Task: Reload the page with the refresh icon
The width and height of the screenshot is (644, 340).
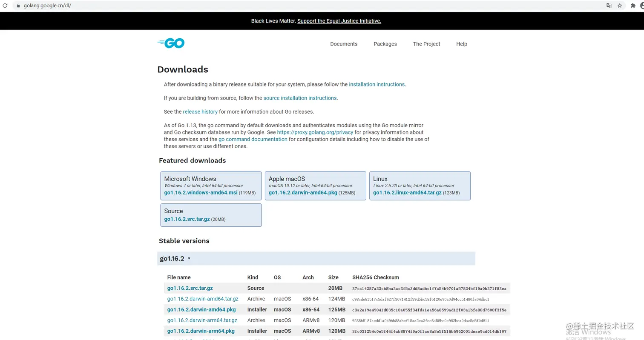Action: (x=5, y=6)
